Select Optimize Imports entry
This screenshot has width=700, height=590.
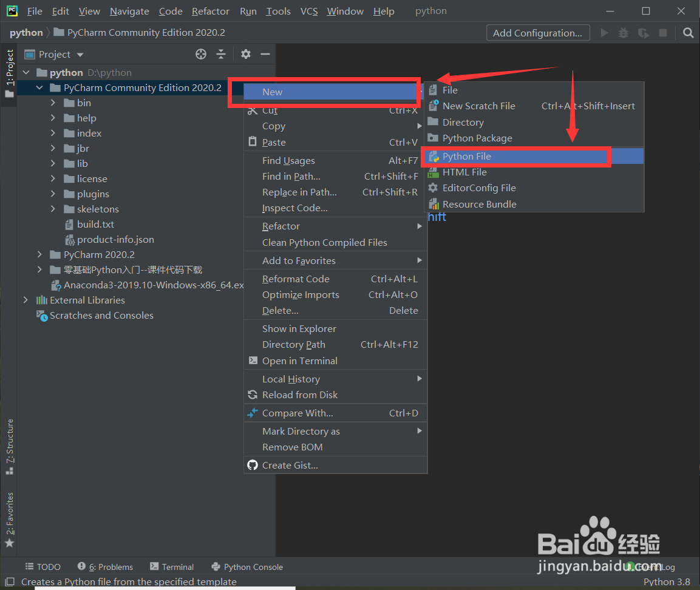(x=335, y=294)
